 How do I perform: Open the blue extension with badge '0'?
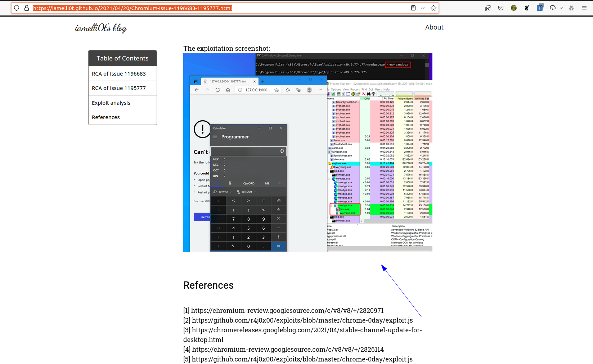click(540, 8)
